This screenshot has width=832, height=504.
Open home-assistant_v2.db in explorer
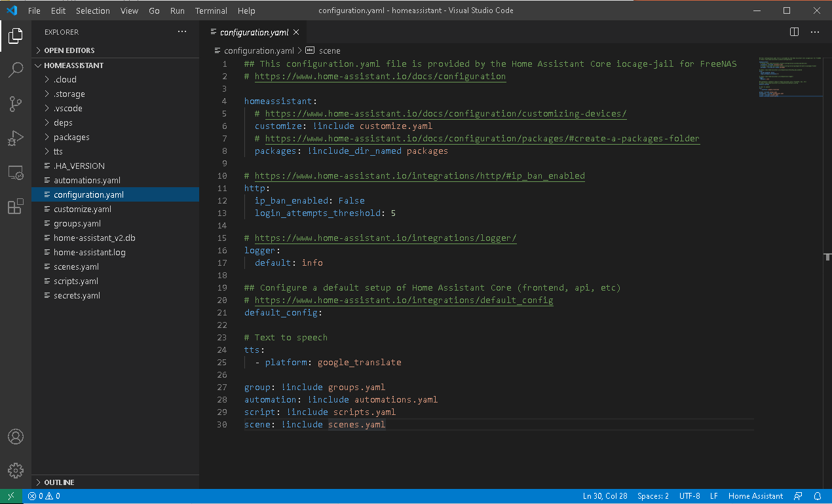[x=115, y=238]
